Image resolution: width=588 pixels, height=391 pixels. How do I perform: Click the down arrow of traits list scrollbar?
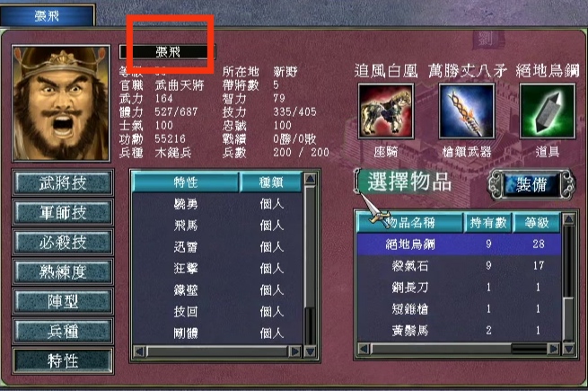tap(310, 351)
